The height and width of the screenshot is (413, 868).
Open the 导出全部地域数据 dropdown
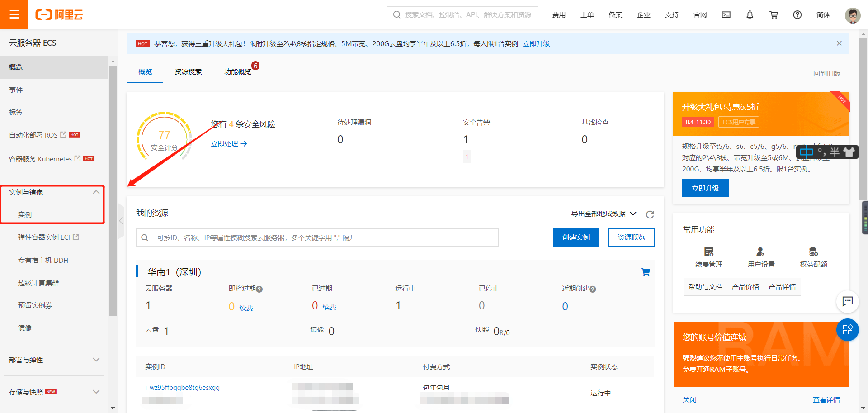pyautogui.click(x=604, y=214)
